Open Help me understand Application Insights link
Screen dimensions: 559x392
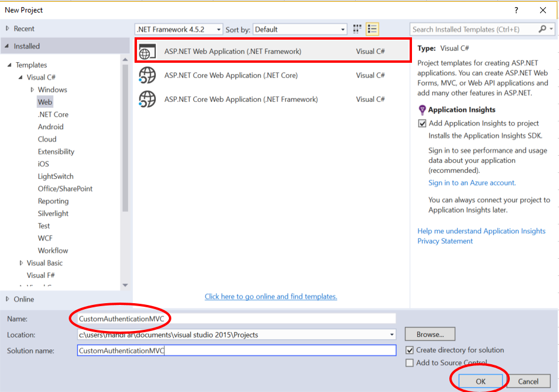pyautogui.click(x=481, y=231)
